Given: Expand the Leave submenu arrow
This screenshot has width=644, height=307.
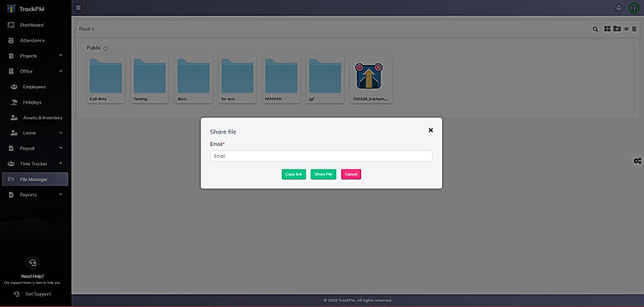Looking at the screenshot, I should pos(61,133).
